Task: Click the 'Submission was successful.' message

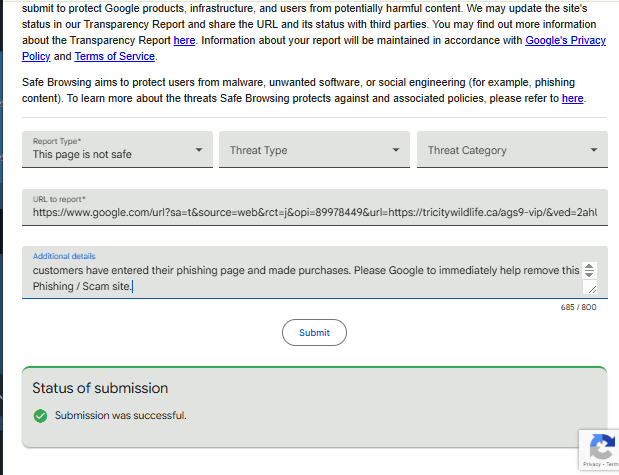Action: [x=120, y=415]
